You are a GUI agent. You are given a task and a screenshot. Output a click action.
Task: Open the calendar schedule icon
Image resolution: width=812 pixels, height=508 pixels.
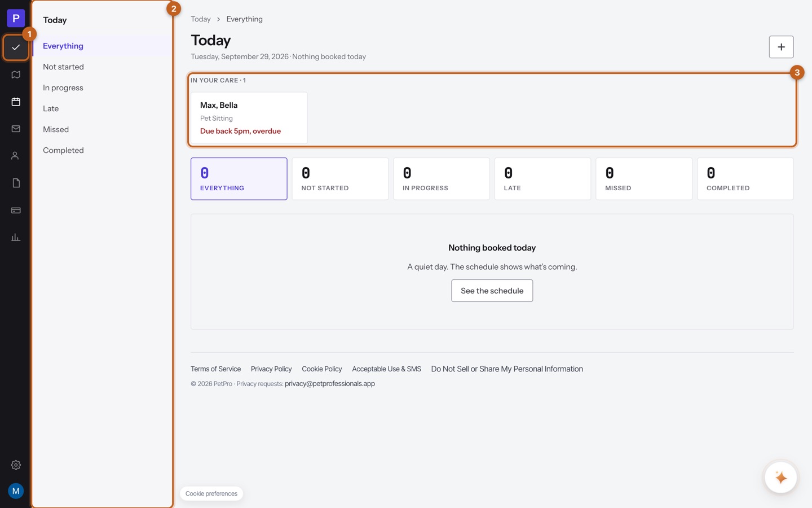coord(16,102)
